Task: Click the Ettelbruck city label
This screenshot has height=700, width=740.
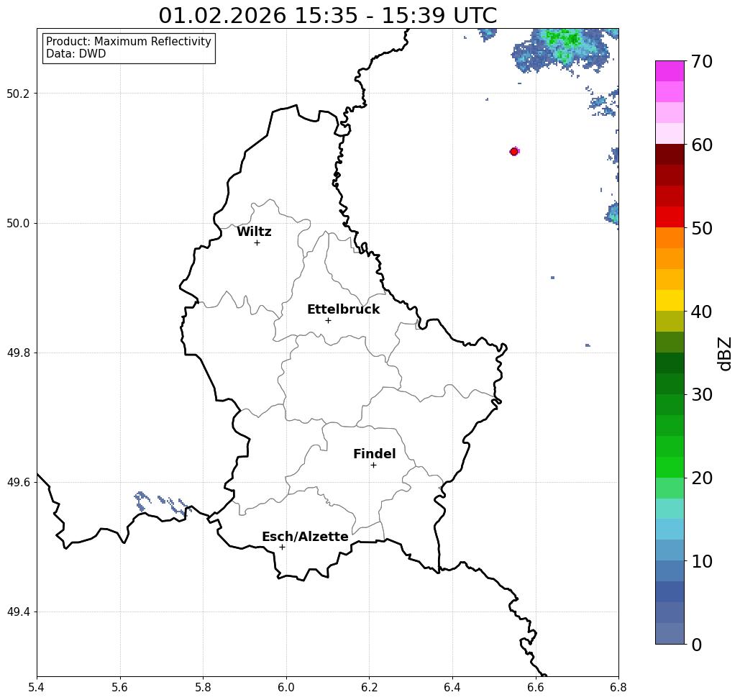Action: 343,309
